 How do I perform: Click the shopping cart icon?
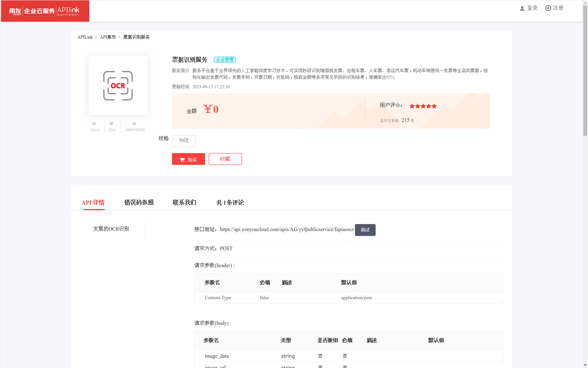coord(182,160)
